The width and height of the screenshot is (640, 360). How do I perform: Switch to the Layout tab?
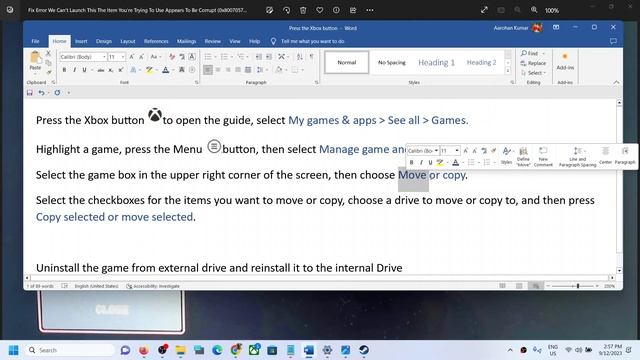pos(127,41)
